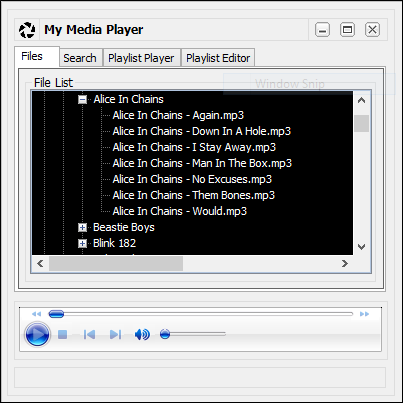Select the Blink 182 folder label

(x=114, y=243)
